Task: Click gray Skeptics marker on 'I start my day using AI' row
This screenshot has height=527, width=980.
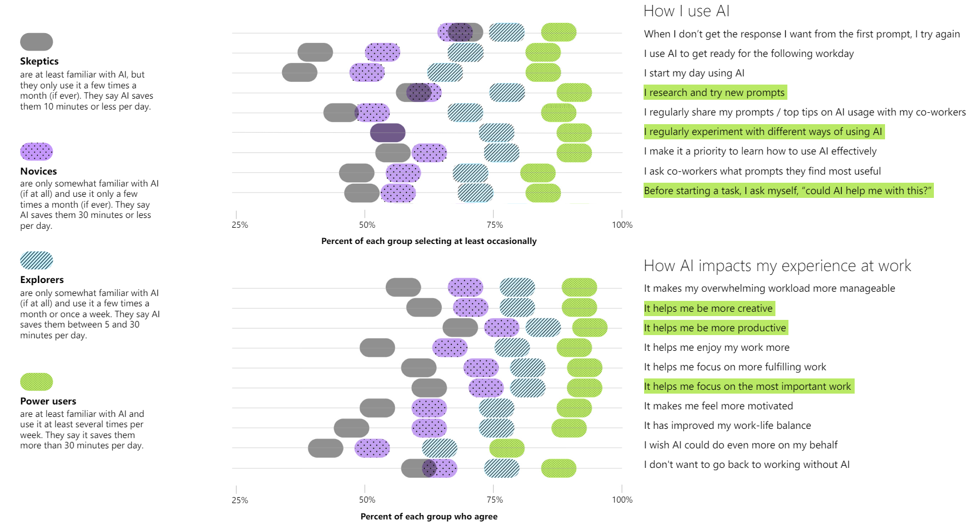Action: pyautogui.click(x=300, y=73)
